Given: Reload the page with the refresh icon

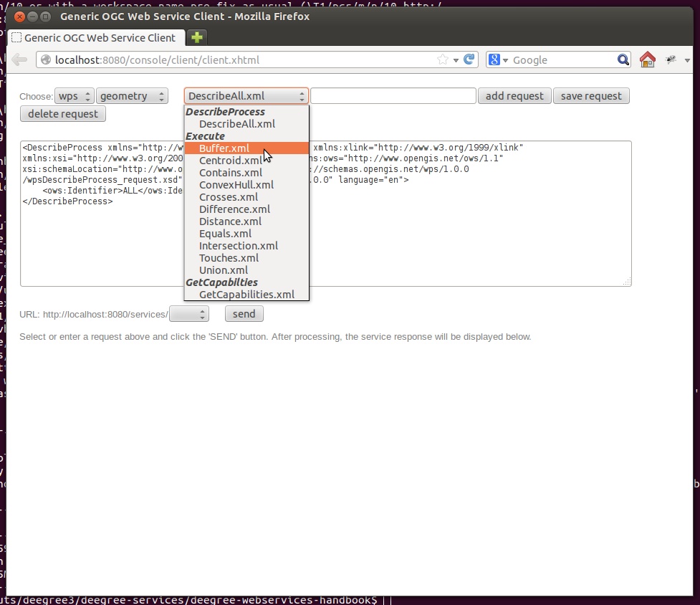Looking at the screenshot, I should (469, 59).
